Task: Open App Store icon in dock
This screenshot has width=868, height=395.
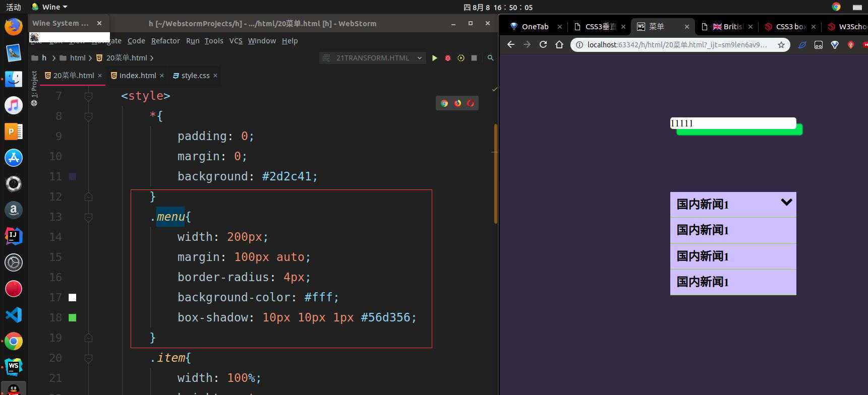Action: click(x=14, y=158)
